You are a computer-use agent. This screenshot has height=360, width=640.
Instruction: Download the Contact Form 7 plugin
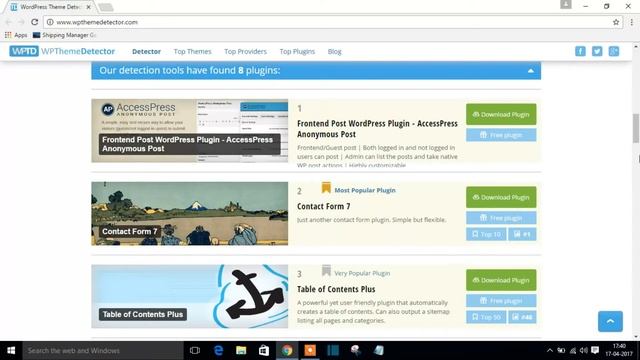point(501,197)
